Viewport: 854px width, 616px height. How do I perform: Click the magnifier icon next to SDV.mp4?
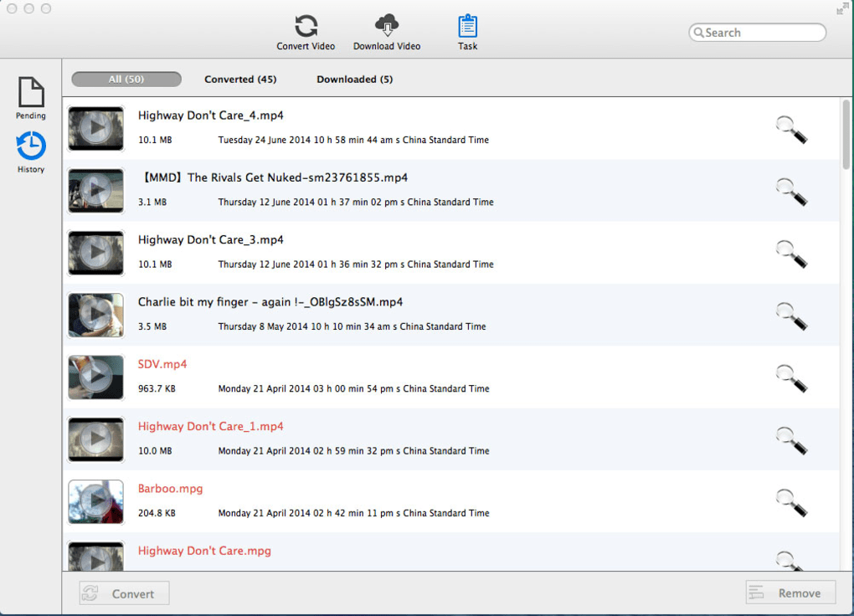point(791,377)
